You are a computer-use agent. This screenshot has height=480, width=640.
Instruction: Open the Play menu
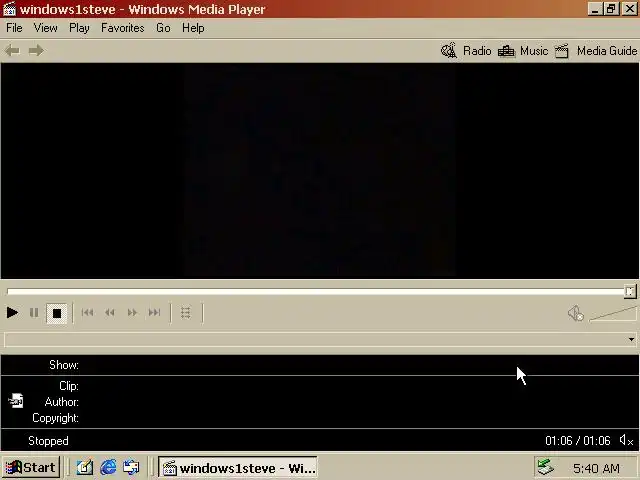point(79,28)
